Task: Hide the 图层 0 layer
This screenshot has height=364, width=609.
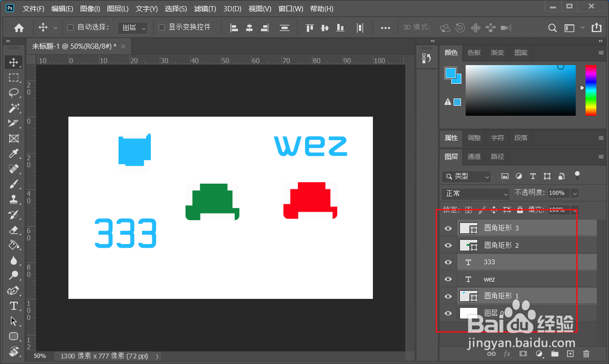Action: pyautogui.click(x=448, y=313)
